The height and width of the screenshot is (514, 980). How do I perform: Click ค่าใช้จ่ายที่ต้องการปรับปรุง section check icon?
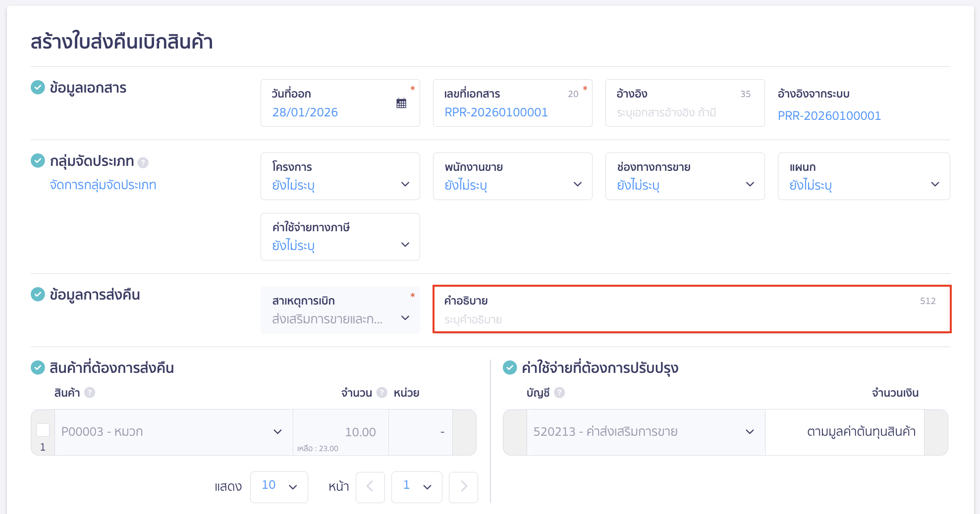pyautogui.click(x=510, y=368)
